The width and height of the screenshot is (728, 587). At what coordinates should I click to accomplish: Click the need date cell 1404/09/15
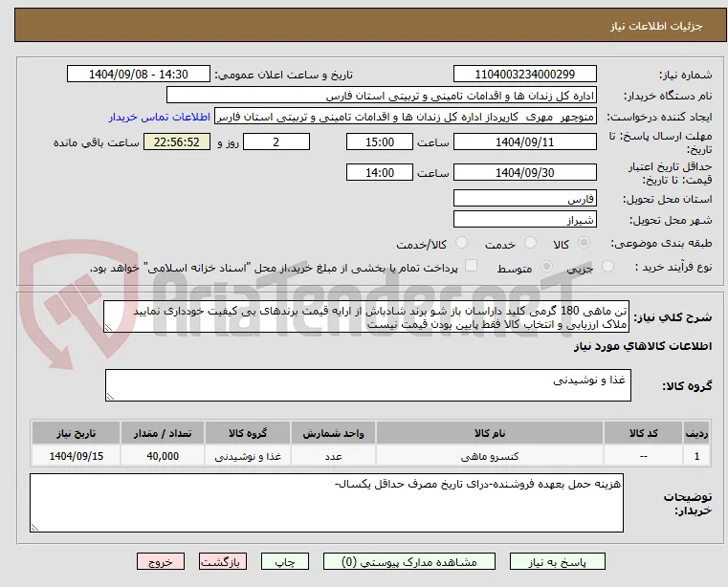point(77,456)
